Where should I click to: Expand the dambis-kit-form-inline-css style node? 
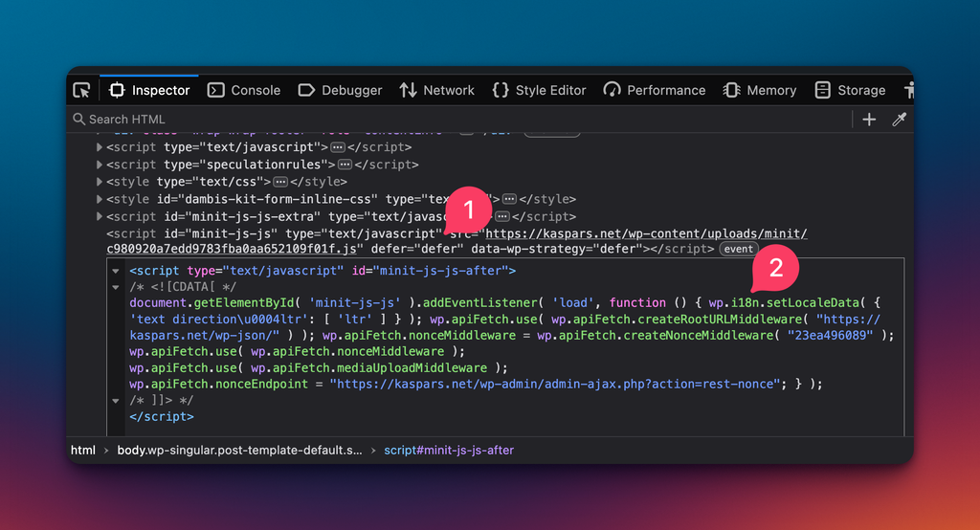pos(99,199)
